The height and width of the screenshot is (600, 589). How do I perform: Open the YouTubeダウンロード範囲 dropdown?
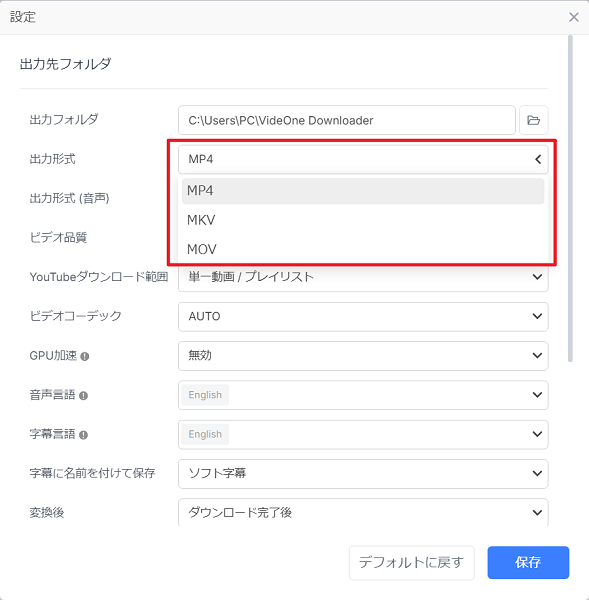pos(363,277)
